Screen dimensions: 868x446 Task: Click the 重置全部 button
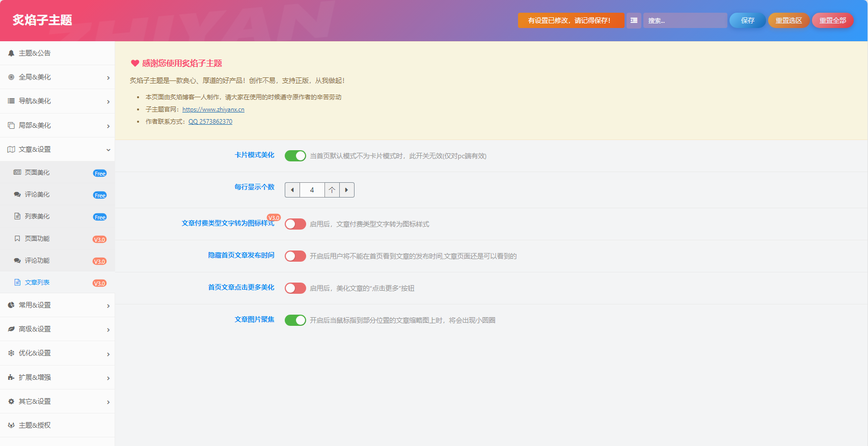(x=832, y=20)
